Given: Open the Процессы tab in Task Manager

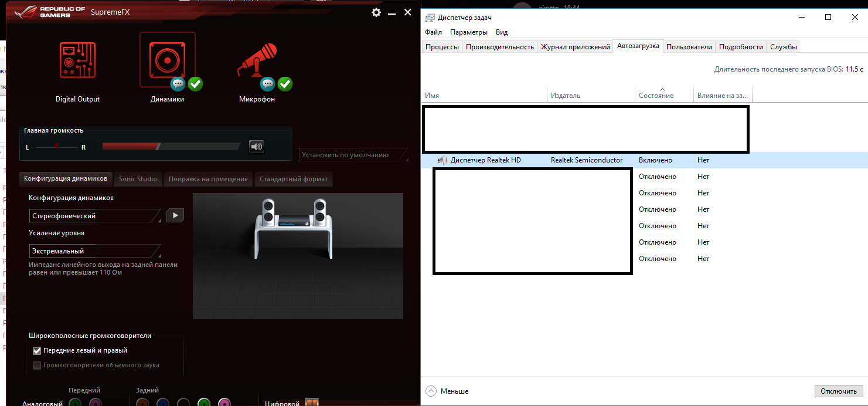Looking at the screenshot, I should (x=442, y=47).
